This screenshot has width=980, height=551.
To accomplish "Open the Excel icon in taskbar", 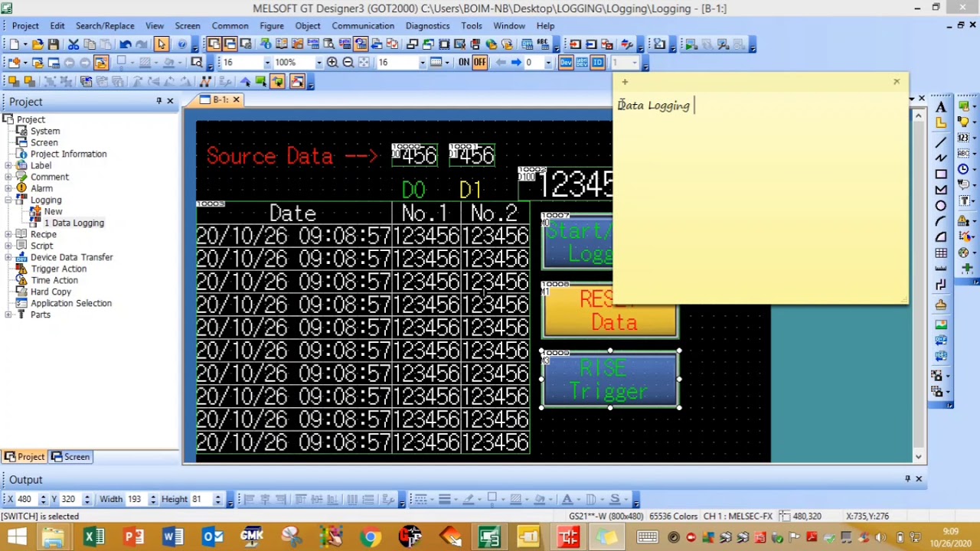I will (x=94, y=537).
